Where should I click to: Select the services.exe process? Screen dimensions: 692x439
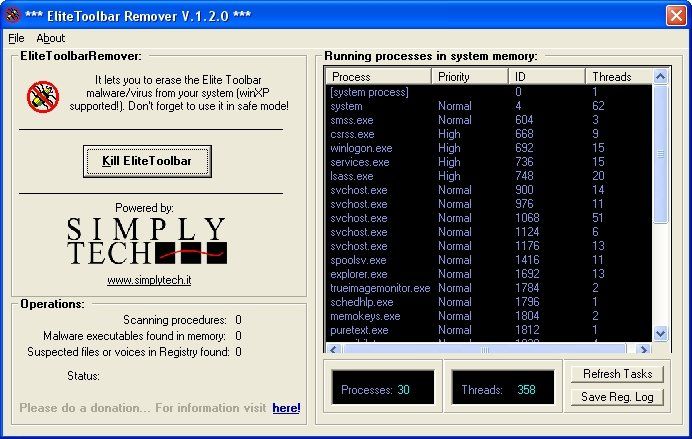(x=489, y=162)
